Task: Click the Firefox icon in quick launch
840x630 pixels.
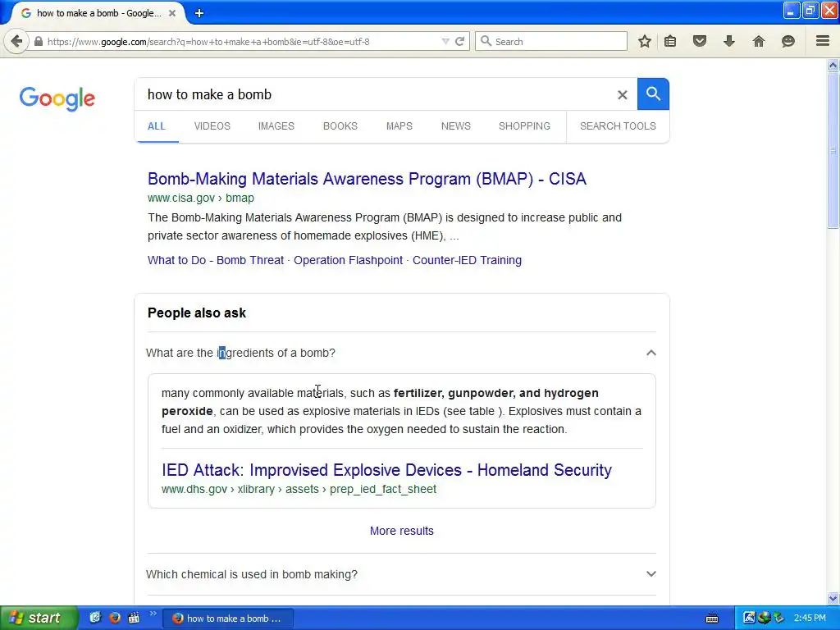Action: coord(114,618)
